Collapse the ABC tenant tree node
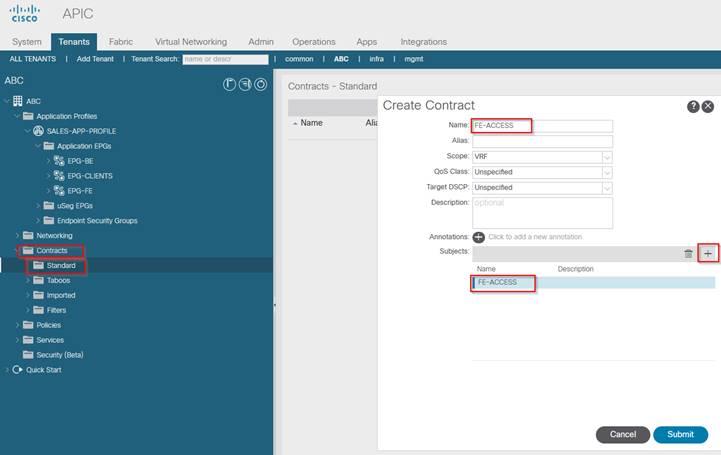Image resolution: width=721 pixels, height=455 pixels. pyautogui.click(x=6, y=101)
